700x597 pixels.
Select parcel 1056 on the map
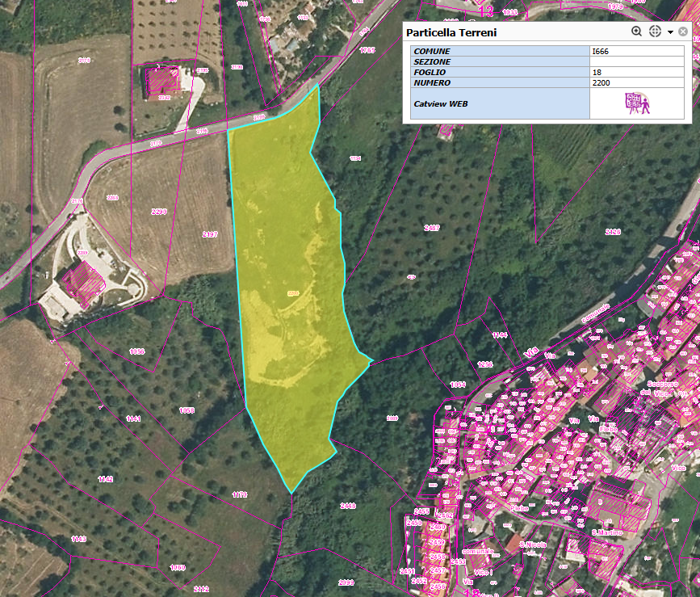pyautogui.click(x=136, y=351)
